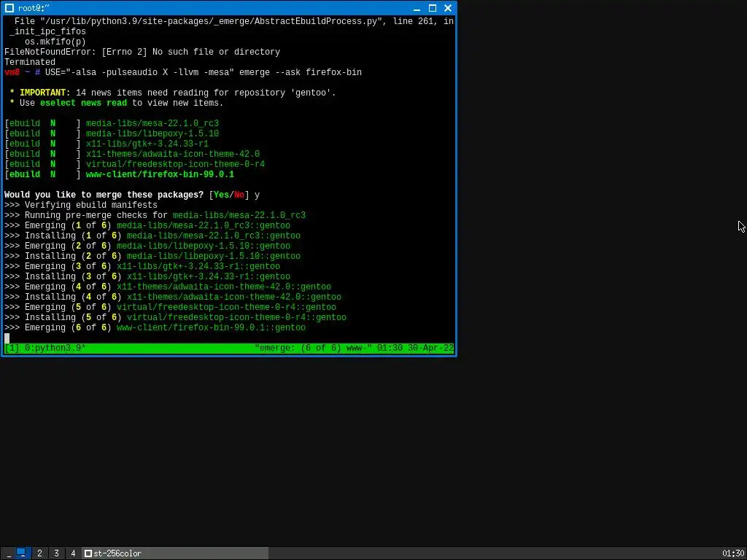Click tmux status title "emerge: (6 of 6) www-"
Screen dimensions: 747x560
pos(313,348)
